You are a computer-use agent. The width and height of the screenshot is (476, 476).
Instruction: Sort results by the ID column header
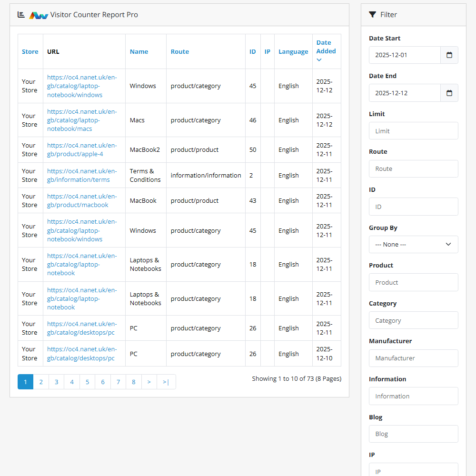tap(253, 51)
